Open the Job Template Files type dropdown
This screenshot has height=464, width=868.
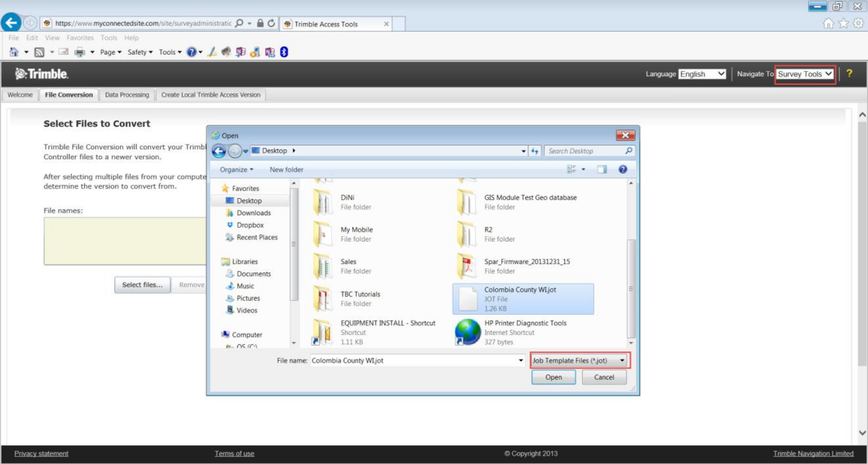pyautogui.click(x=579, y=360)
